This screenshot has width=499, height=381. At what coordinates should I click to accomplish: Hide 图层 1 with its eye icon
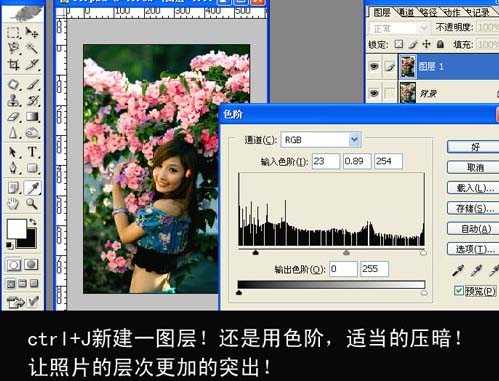(x=374, y=67)
